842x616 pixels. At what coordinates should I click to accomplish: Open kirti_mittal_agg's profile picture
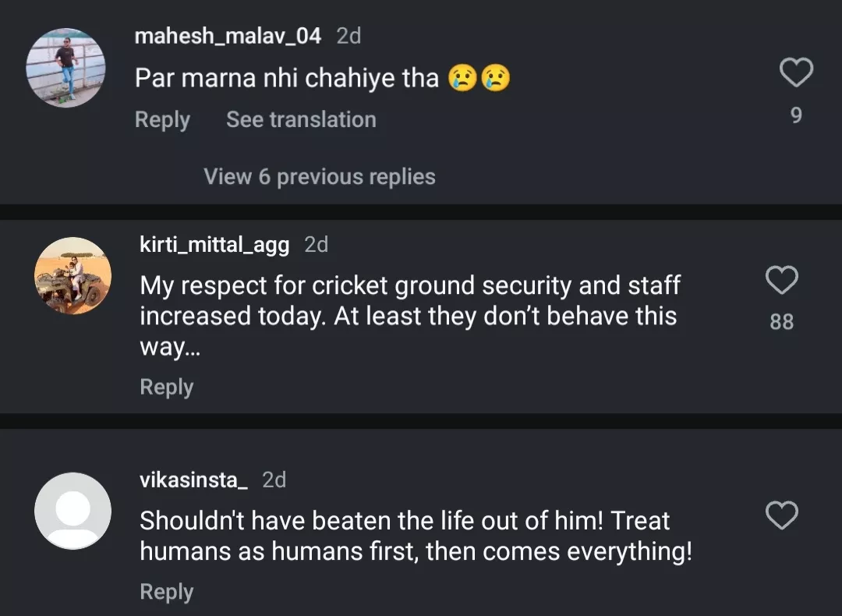point(73,275)
